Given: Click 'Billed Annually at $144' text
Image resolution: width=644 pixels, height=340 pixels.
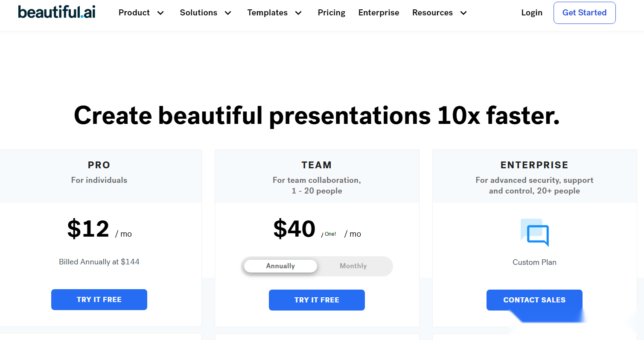Looking at the screenshot, I should (x=99, y=262).
